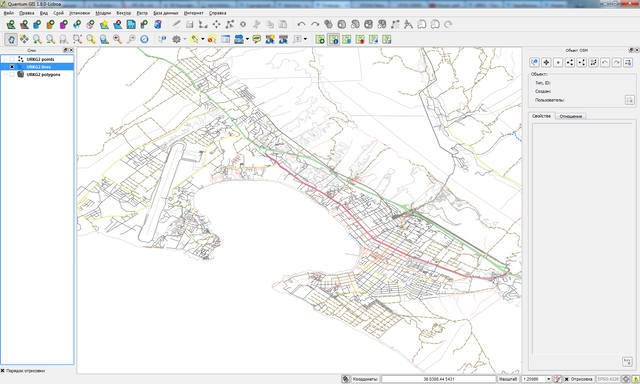Viewport: 640px width, 384px height.
Task: Open the Attribute Table icon
Action: (x=225, y=39)
